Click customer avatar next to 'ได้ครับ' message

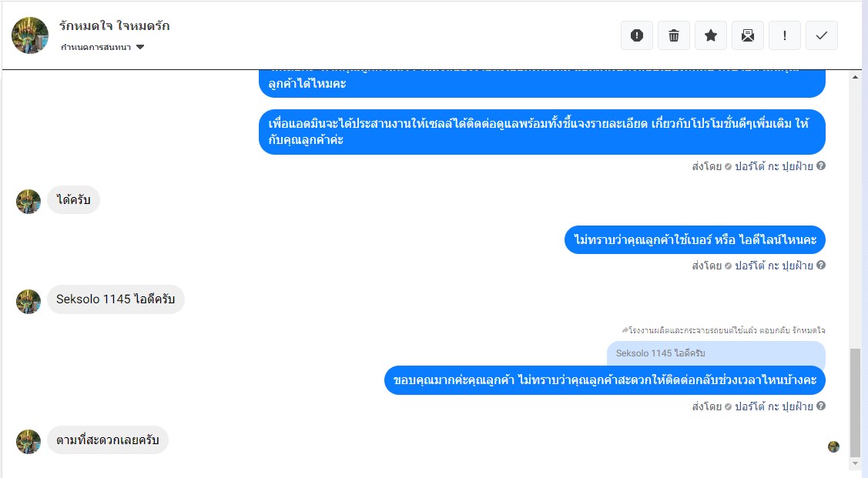[28, 202]
